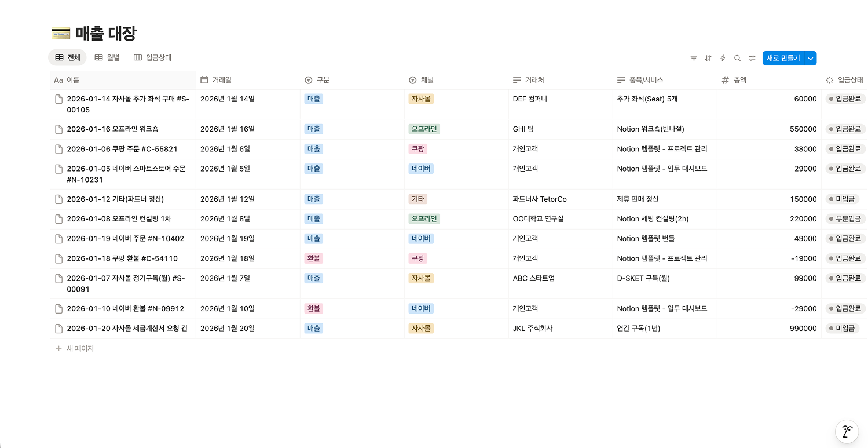Open the 채널 column header menu
Viewport: 868px width, 448px height.
pos(427,80)
